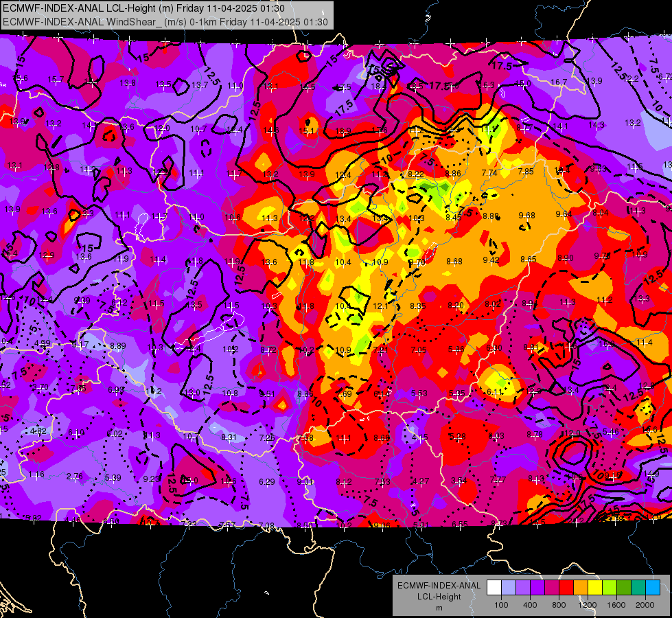Click the wind shear value '5.86'
The width and height of the screenshot is (672, 618).
[456, 349]
